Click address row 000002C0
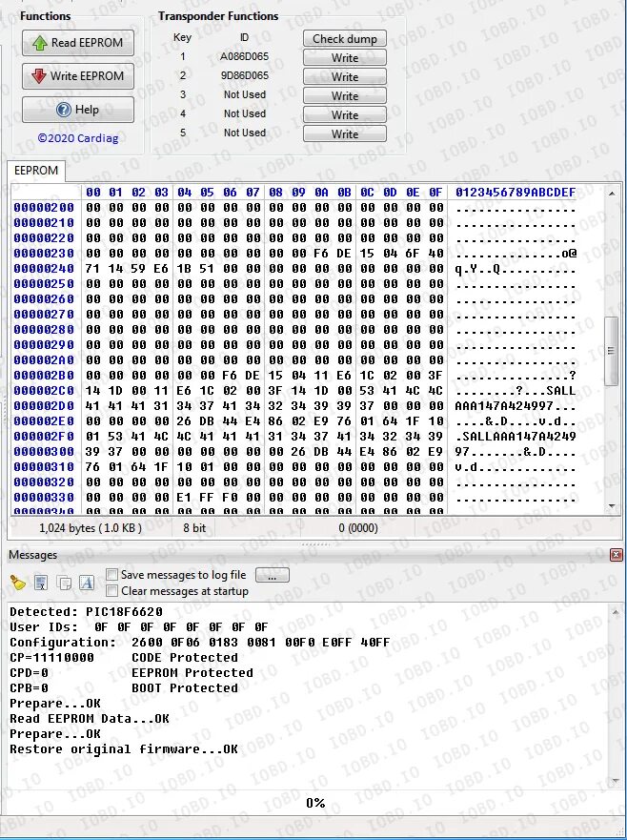The height and width of the screenshot is (840, 627). [x=44, y=391]
